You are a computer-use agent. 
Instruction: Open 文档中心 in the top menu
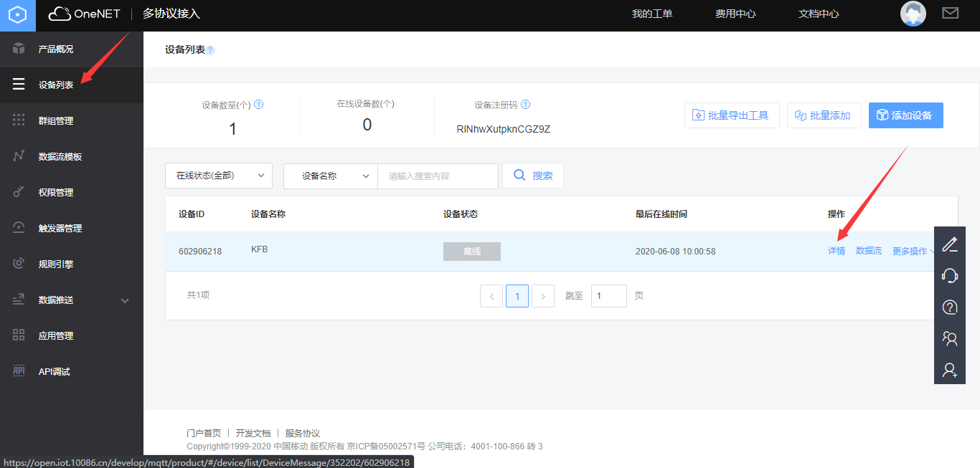(x=818, y=12)
